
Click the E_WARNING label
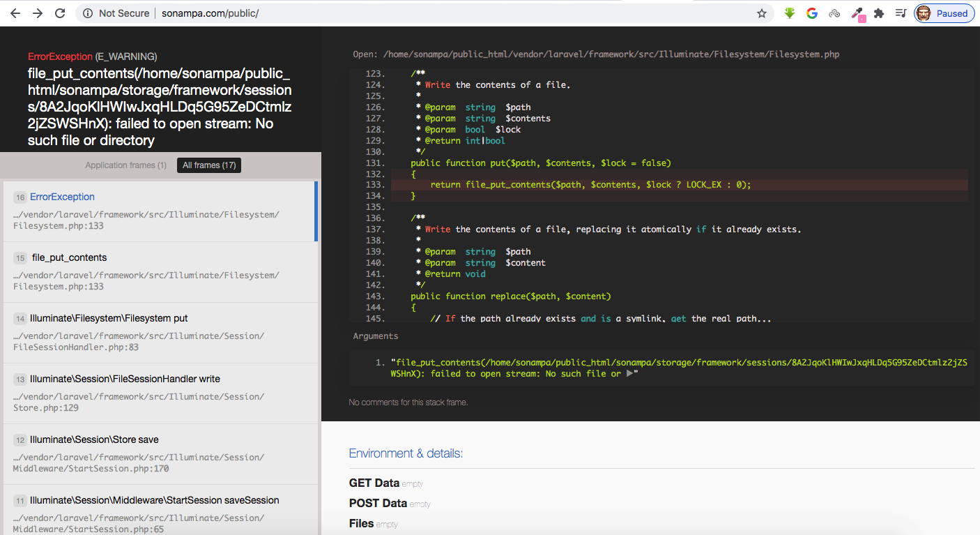tap(126, 56)
